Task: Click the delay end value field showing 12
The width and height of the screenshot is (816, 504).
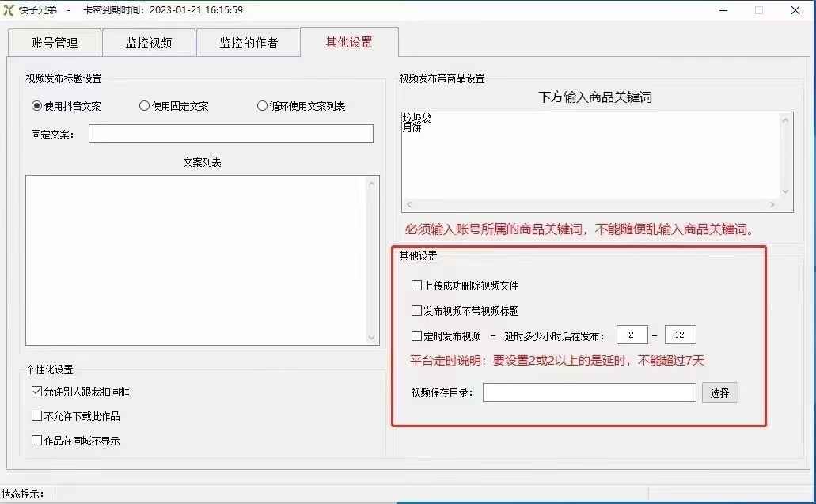Action: [x=680, y=334]
